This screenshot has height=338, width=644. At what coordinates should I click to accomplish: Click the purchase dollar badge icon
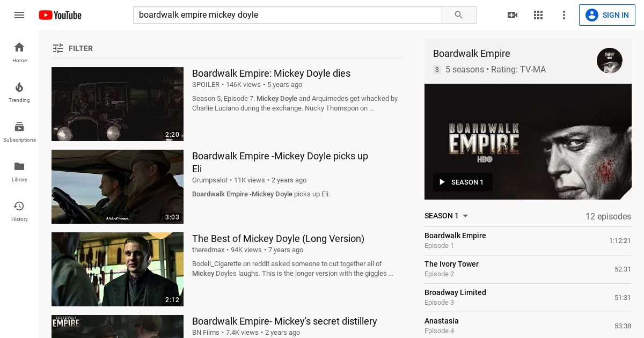(437, 70)
